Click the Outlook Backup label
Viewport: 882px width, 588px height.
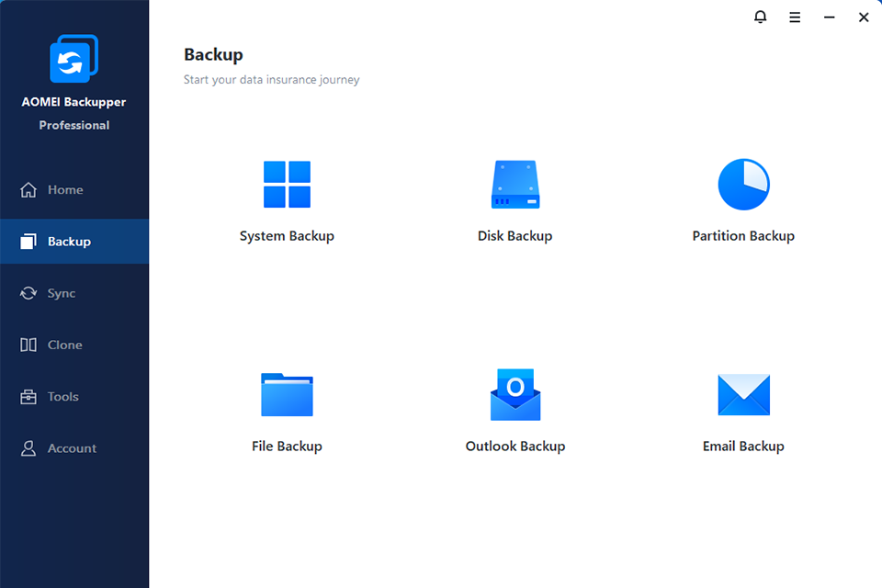pyautogui.click(x=515, y=447)
